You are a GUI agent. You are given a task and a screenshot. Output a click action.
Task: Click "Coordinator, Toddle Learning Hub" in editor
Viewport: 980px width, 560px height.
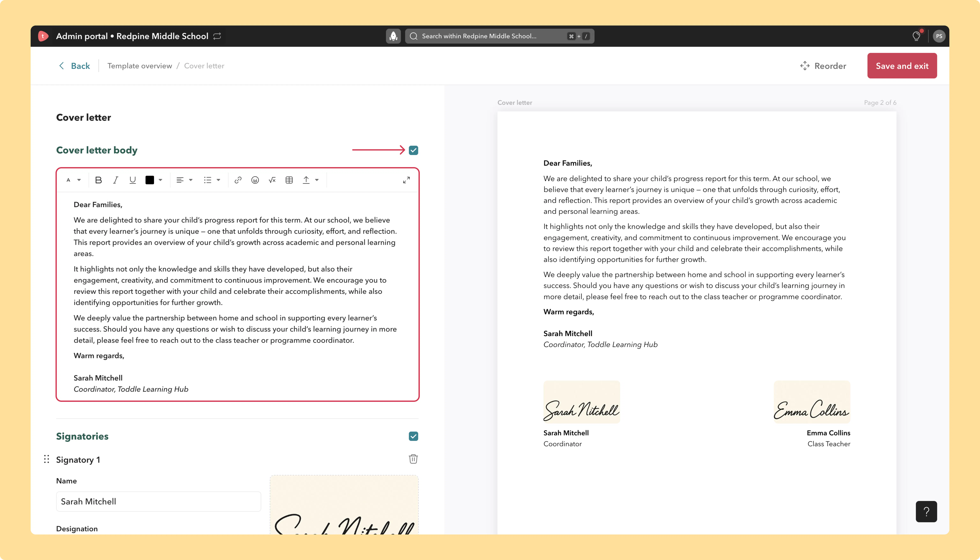click(131, 389)
